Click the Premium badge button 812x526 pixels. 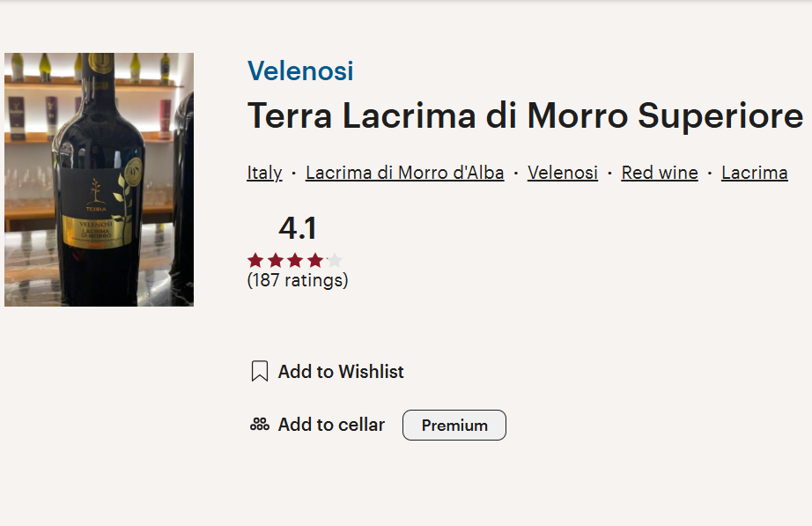point(454,426)
